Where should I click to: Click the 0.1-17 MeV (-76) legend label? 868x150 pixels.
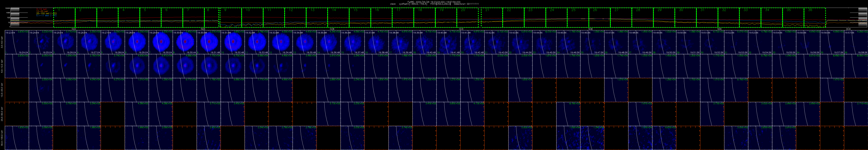[46, 15]
